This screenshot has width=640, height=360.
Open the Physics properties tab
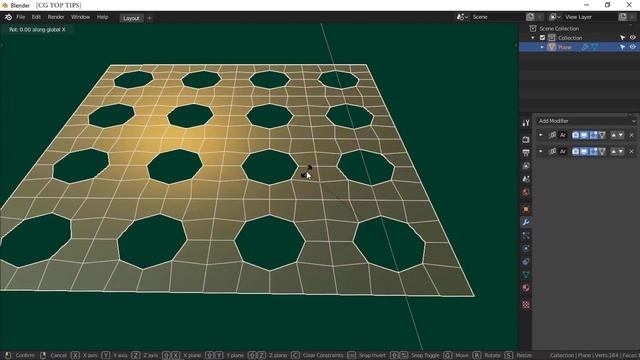click(x=526, y=248)
